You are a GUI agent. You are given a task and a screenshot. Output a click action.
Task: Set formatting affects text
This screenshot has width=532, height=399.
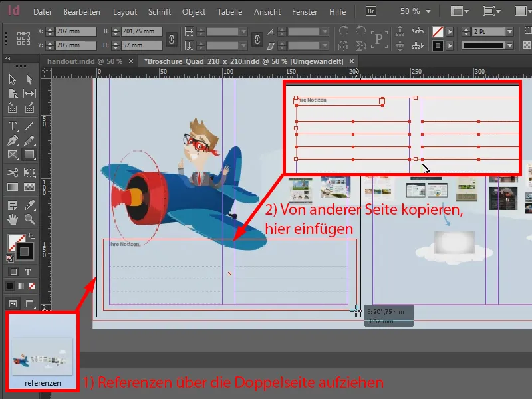click(28, 272)
